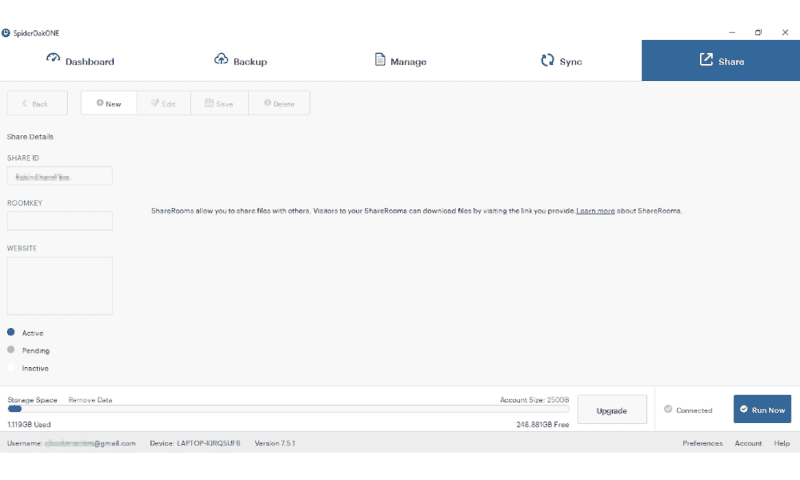Click into the Share ID field
This screenshot has height=480, width=800.
pos(60,176)
